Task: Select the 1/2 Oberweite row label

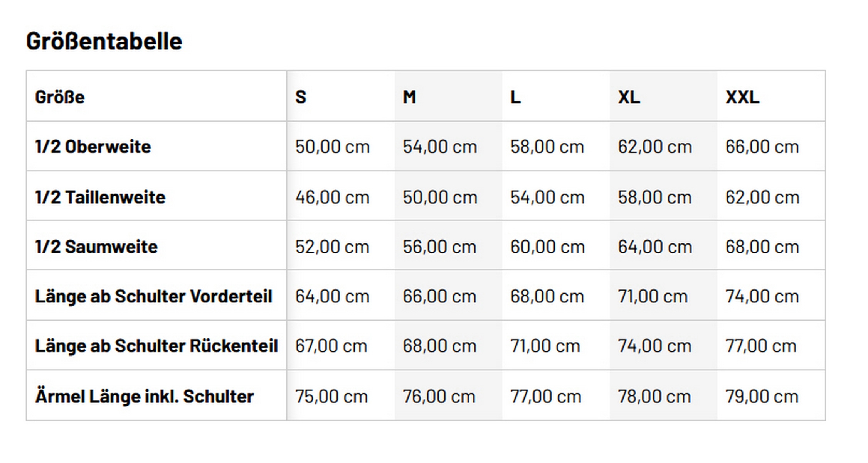Action: [x=93, y=147]
